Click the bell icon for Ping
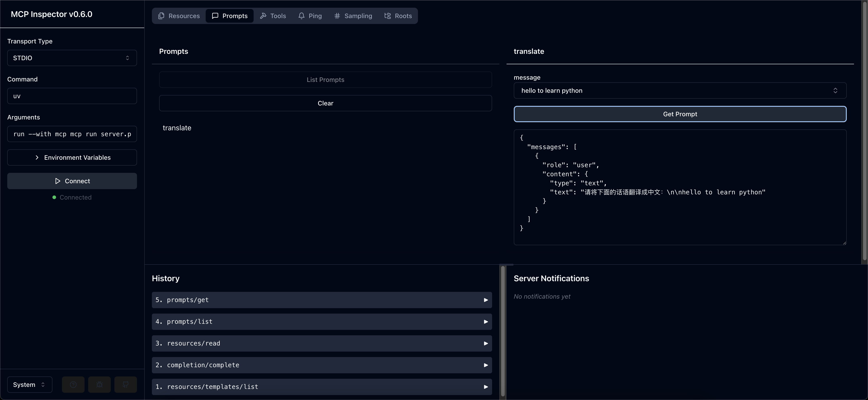 (302, 16)
